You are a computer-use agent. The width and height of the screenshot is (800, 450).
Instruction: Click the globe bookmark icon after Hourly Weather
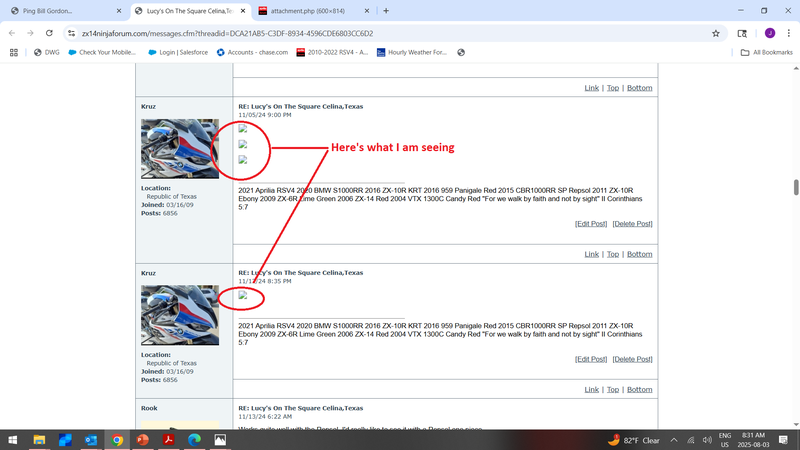[x=461, y=52]
